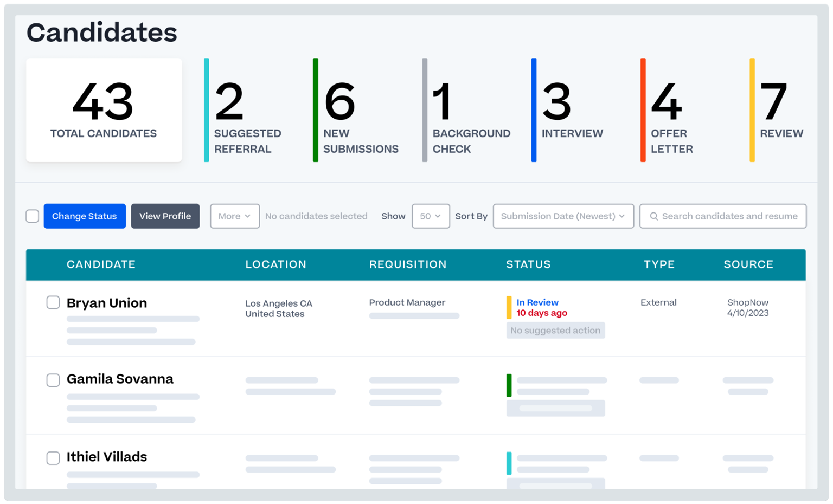Click the Product Manager requisition
Screen dimensions: 833x504
click(x=407, y=302)
